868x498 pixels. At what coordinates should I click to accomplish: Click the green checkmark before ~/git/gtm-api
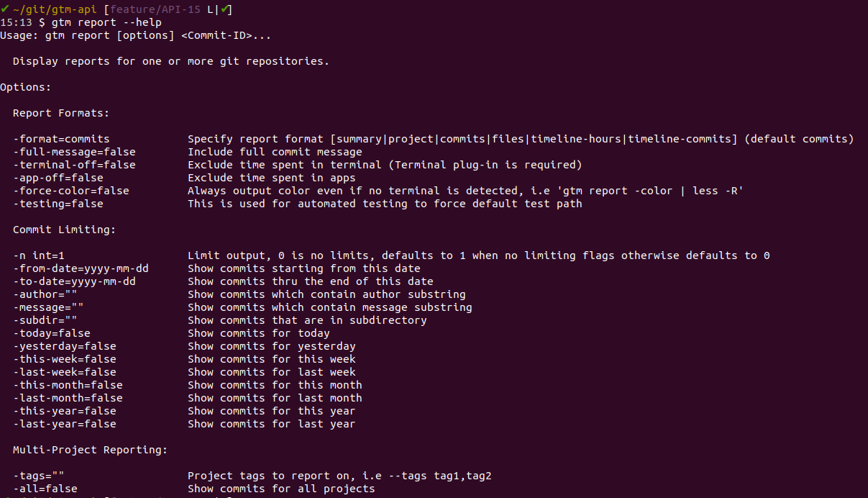4,9
